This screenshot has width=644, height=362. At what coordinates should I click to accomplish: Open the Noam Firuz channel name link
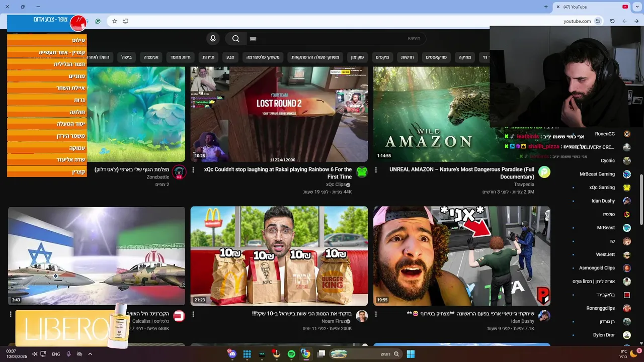tap(334, 321)
